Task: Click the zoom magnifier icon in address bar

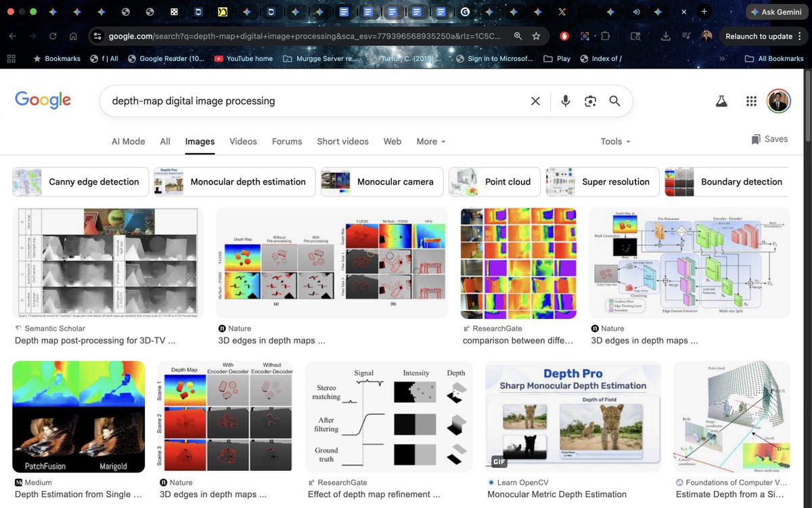Action: [518, 36]
